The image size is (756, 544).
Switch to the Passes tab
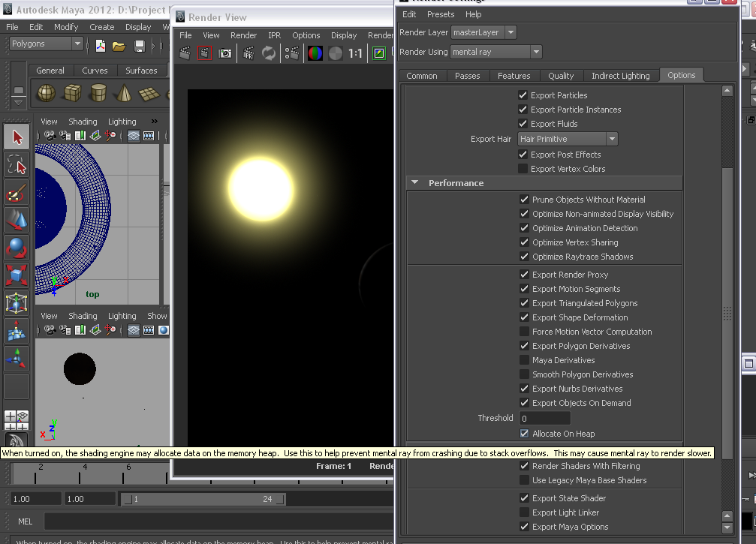pos(467,76)
